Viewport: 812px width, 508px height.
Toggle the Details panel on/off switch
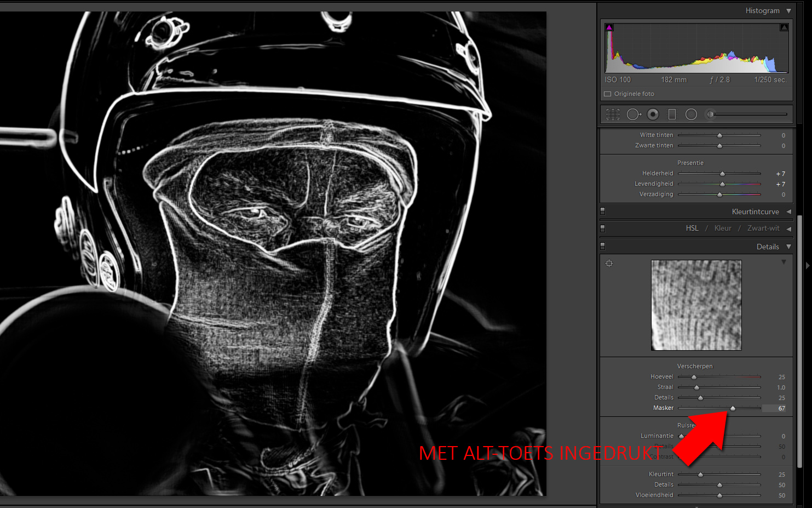(603, 246)
